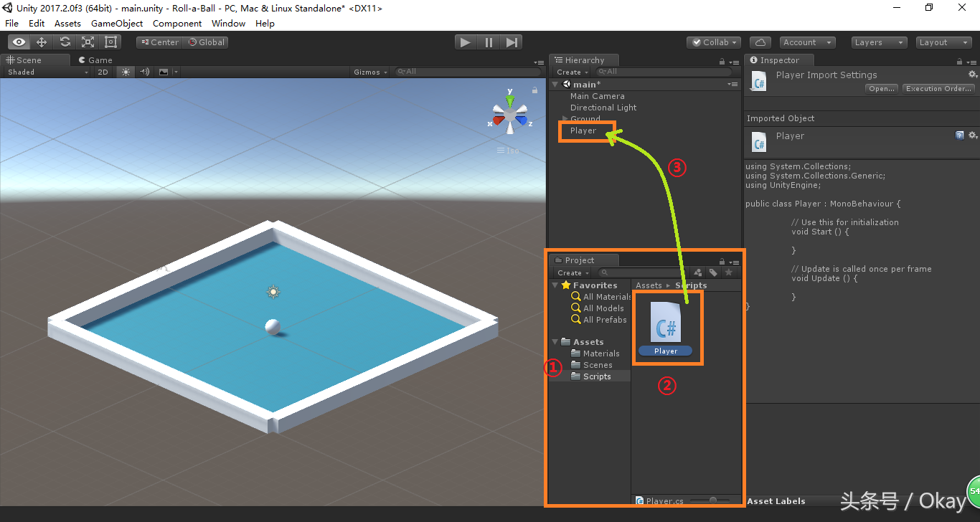Select All Prefabs favorite search
This screenshot has height=522, width=980.
pyautogui.click(x=599, y=320)
